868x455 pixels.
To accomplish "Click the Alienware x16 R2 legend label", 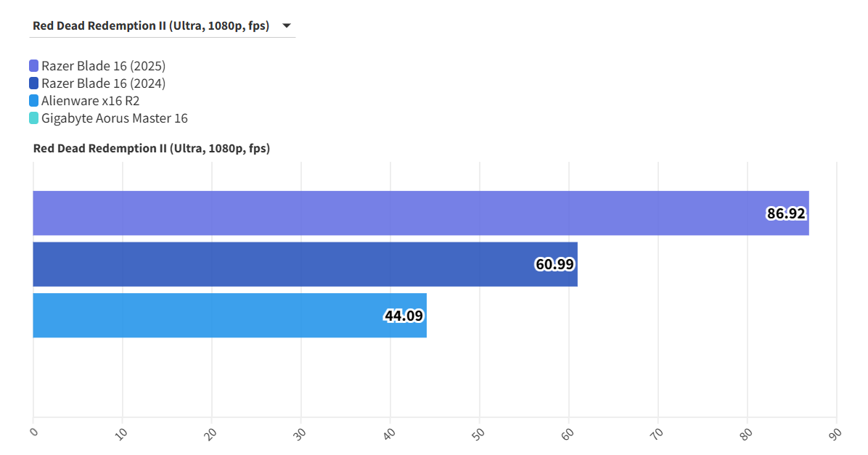I will click(x=90, y=101).
